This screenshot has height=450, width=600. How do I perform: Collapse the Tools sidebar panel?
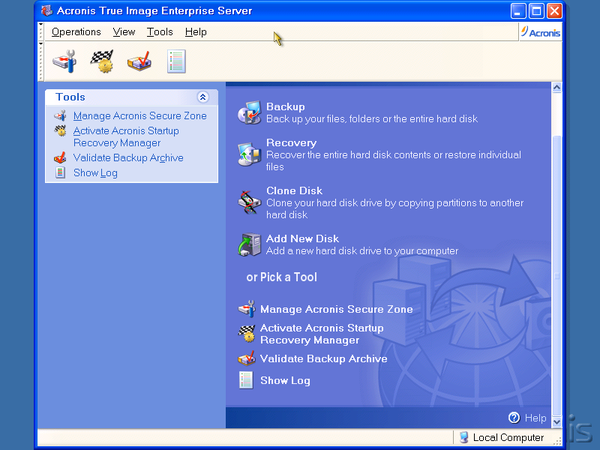203,97
